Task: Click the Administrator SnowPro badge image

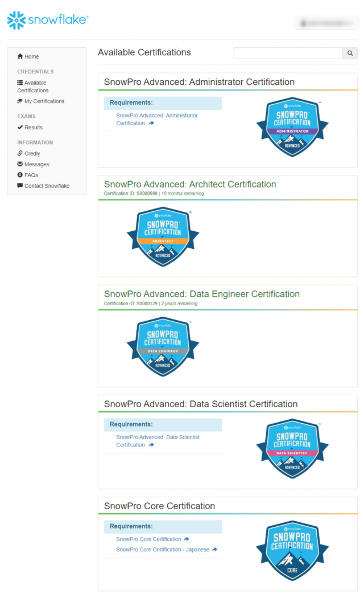Action: pos(292,126)
